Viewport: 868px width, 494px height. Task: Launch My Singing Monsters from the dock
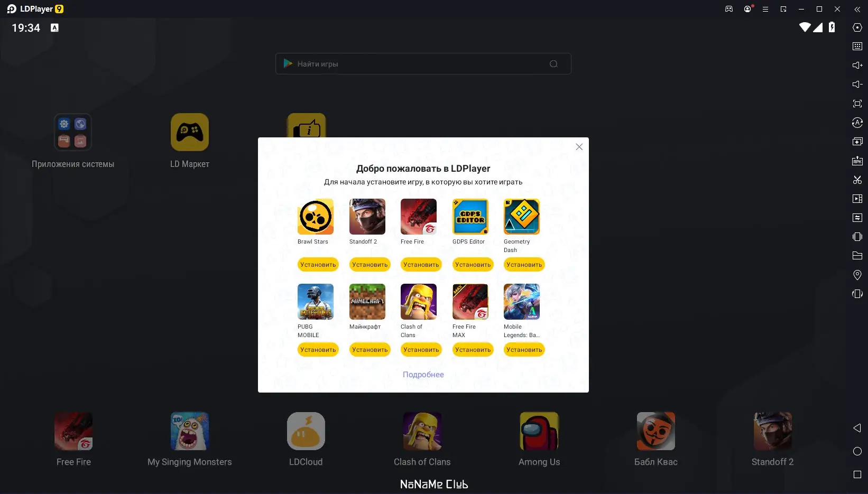click(x=190, y=431)
